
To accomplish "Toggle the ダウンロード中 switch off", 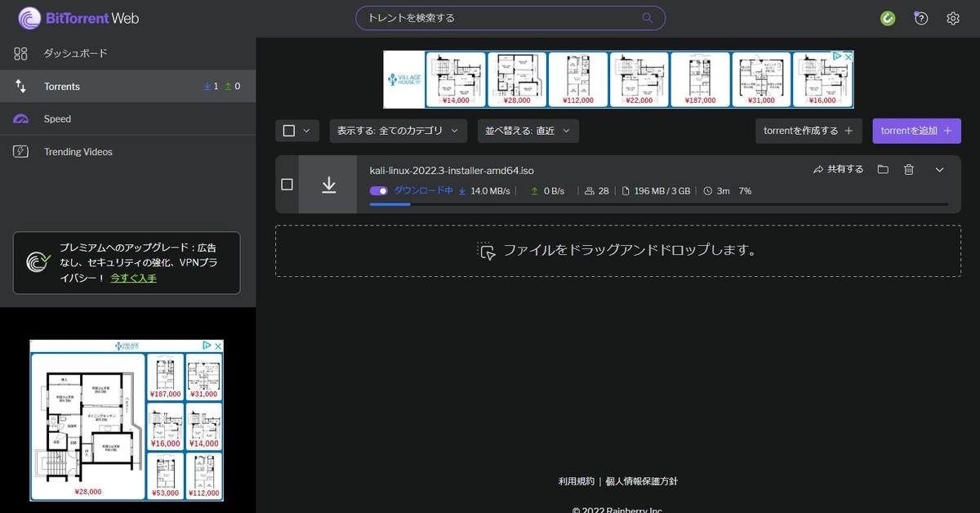I will click(379, 191).
